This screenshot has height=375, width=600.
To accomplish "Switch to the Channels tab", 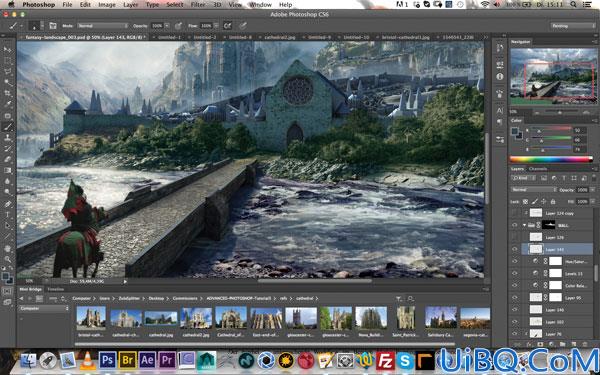I will point(538,169).
